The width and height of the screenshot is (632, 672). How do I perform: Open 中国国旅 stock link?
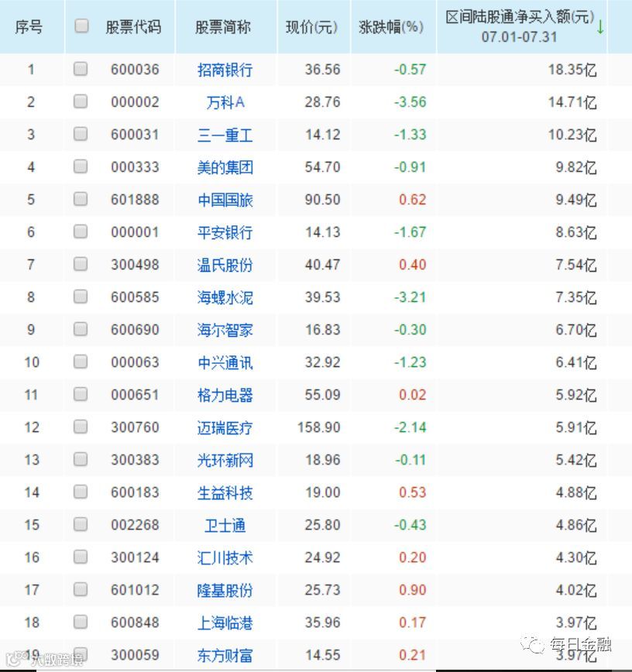coord(225,200)
